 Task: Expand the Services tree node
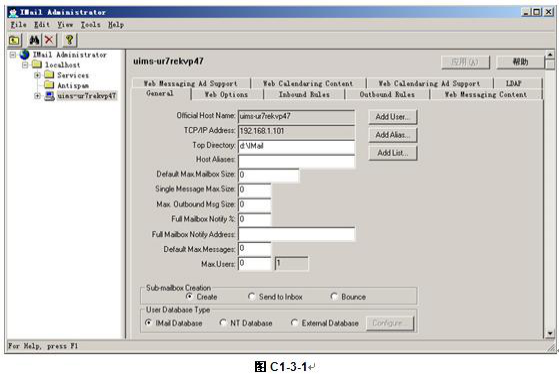click(37, 75)
